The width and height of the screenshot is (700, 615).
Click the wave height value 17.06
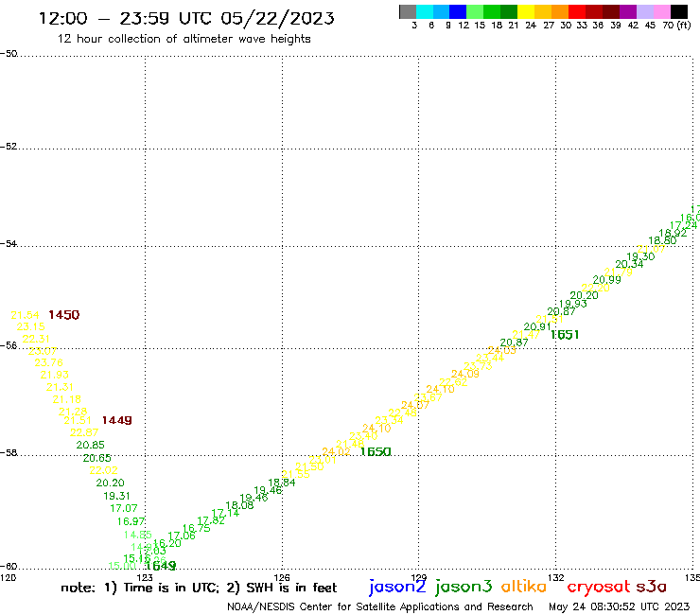click(x=182, y=536)
